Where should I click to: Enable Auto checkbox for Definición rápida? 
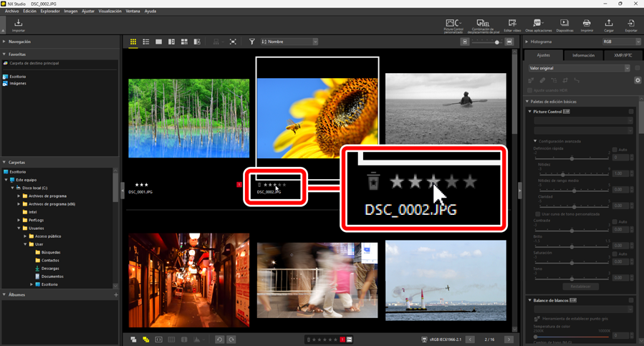(615, 150)
